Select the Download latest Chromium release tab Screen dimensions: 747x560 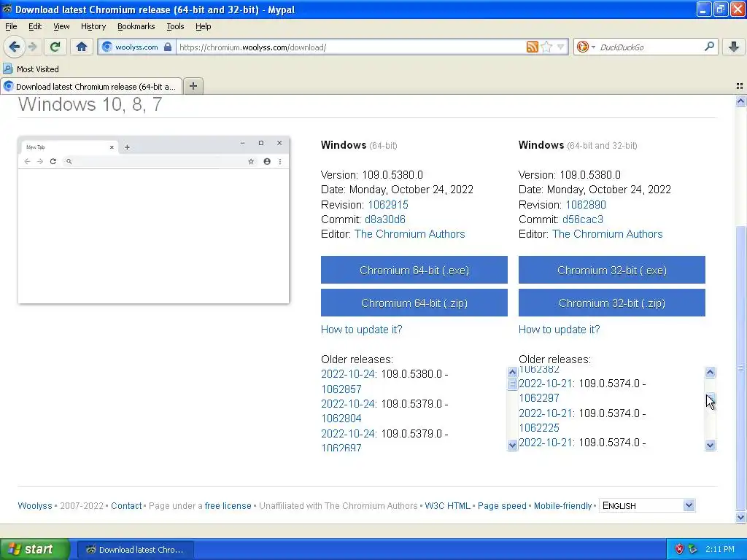91,86
